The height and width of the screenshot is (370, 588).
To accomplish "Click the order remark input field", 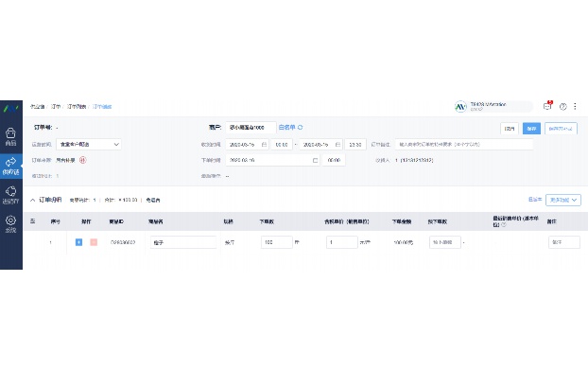I will (x=464, y=145).
